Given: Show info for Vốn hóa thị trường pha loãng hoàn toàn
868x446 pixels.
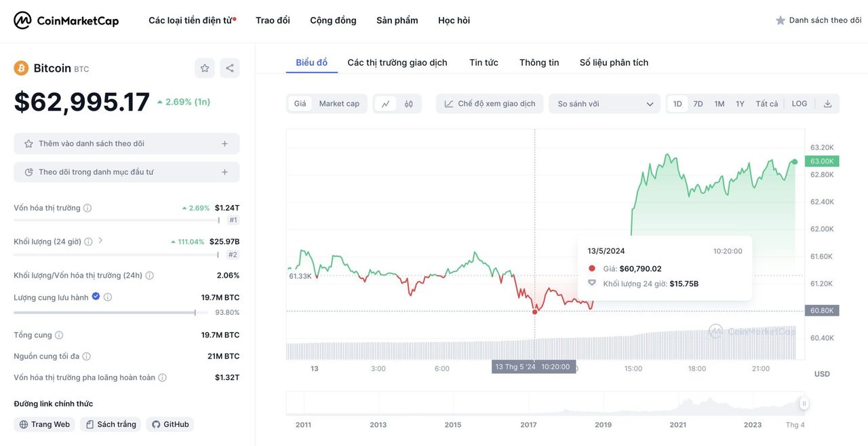Looking at the screenshot, I should 162,377.
